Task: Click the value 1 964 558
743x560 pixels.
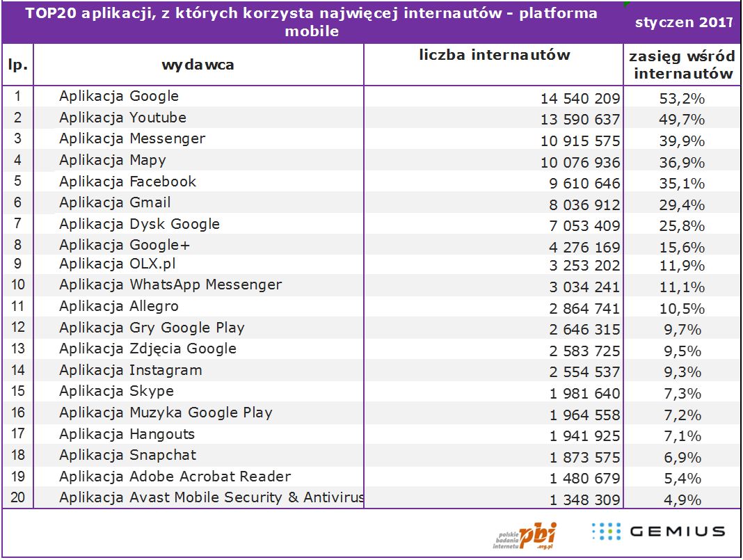Action: [584, 415]
